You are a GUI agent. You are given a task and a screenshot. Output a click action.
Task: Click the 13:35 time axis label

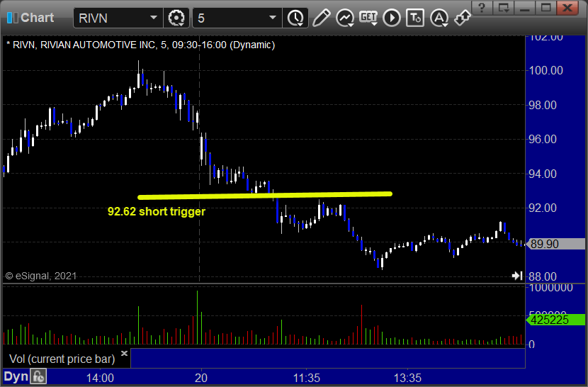pyautogui.click(x=407, y=378)
